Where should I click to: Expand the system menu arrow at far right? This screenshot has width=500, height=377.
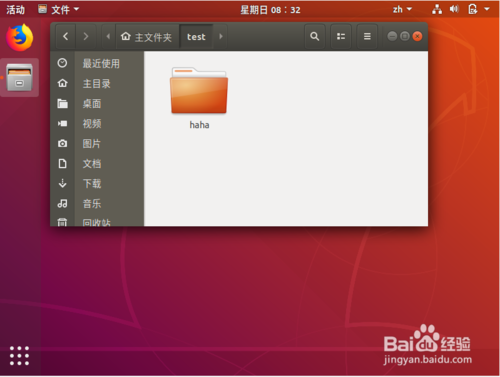pyautogui.click(x=487, y=9)
